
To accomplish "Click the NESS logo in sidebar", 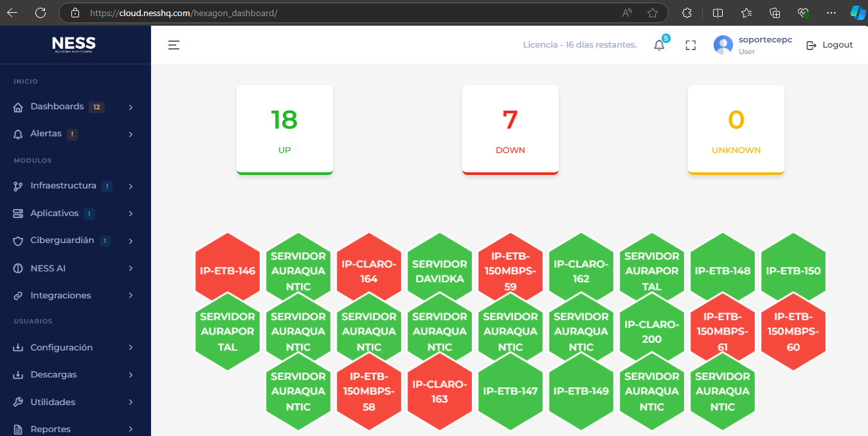I will (74, 44).
